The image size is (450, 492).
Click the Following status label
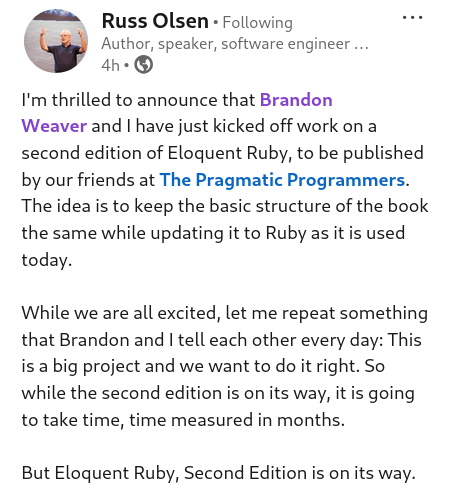tap(257, 23)
